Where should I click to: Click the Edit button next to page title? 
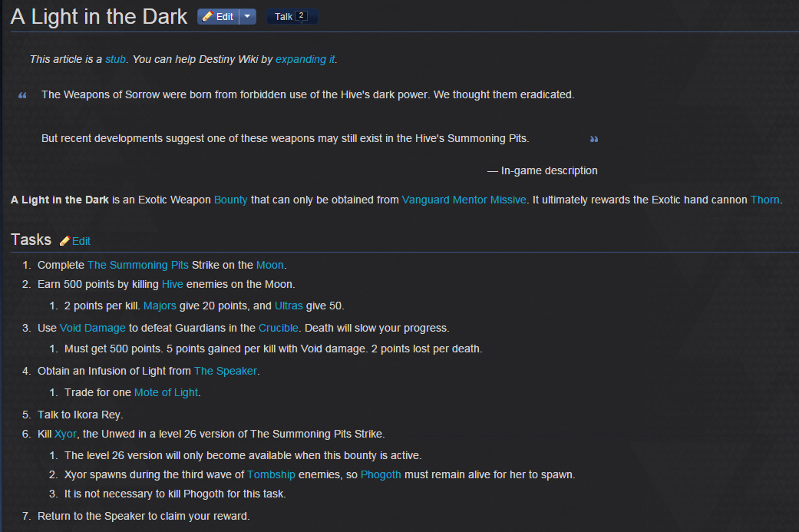coord(218,17)
